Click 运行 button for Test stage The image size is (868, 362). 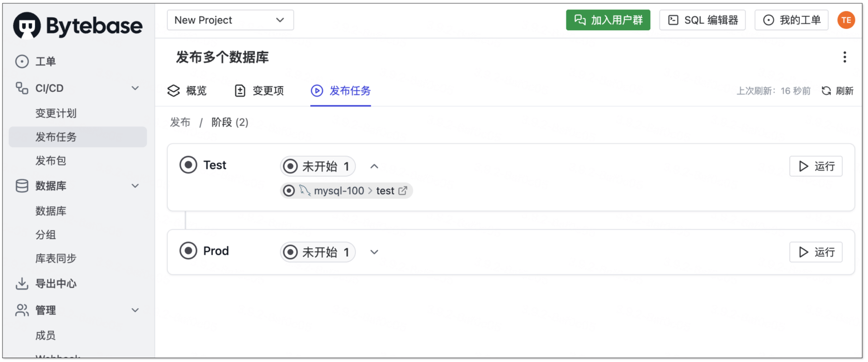pos(816,166)
